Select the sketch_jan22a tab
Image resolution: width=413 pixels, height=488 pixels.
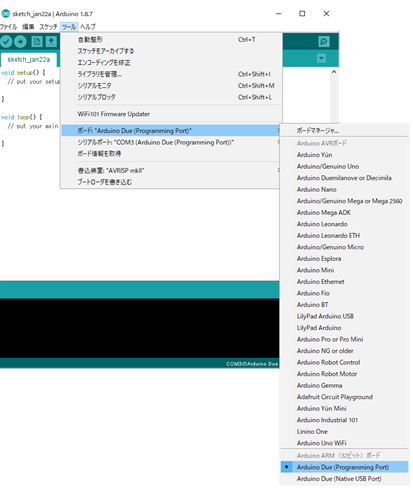[29, 60]
